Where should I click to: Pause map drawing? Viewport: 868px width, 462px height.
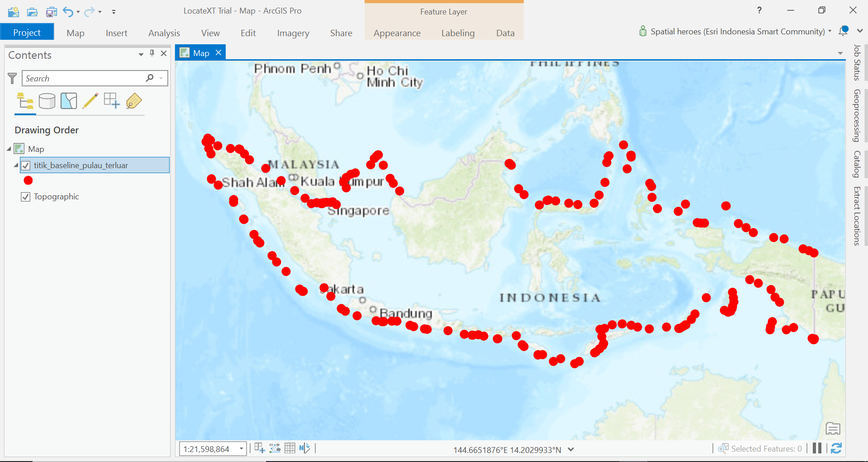coord(817,448)
